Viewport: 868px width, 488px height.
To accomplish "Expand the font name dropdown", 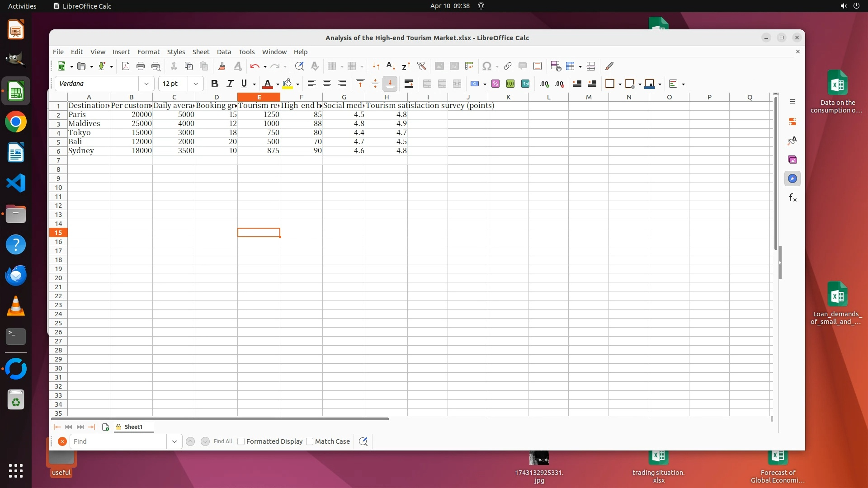I will click(146, 84).
